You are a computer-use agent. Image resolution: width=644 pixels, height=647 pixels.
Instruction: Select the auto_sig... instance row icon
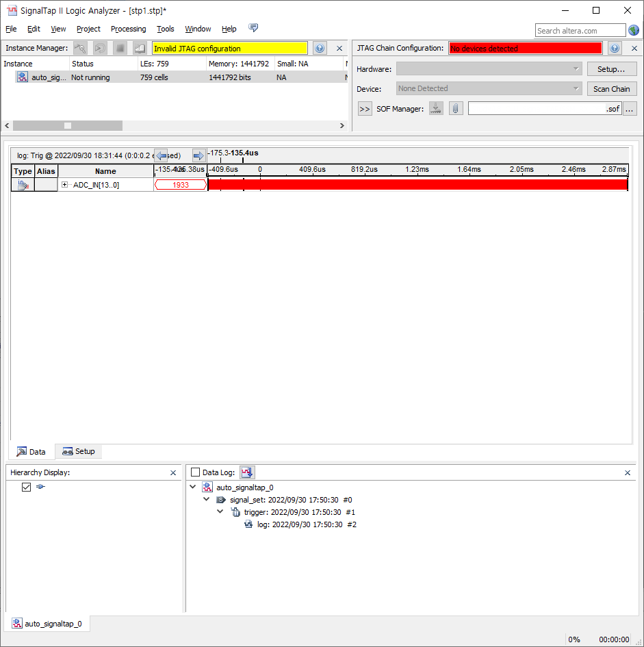(x=23, y=77)
